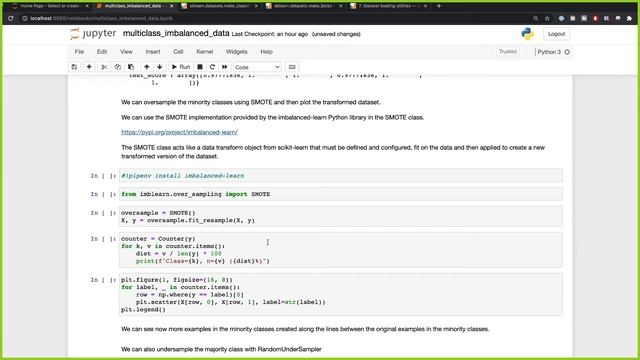Restart the kernel icon
Viewport: 640px width, 360px height.
coord(212,67)
